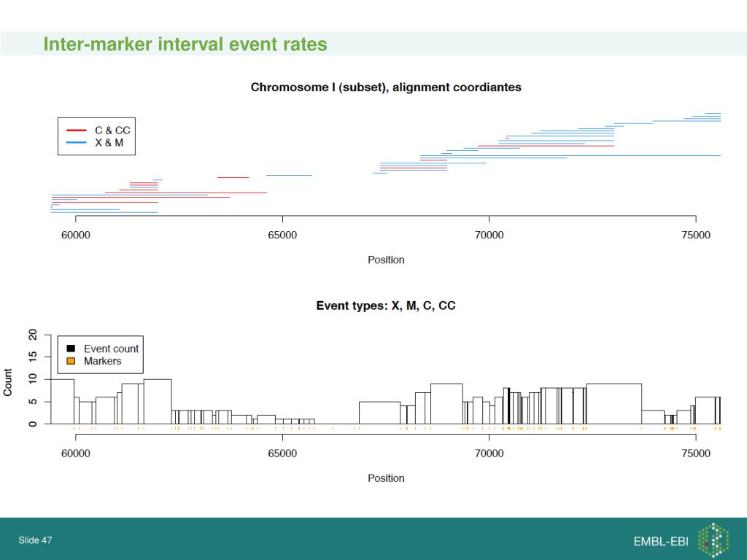747x560 pixels.
Task: Click the '65000' tick on the bottom chart axis
Action: (282, 454)
